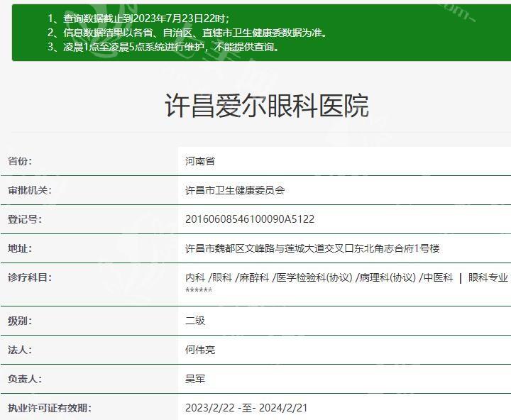This screenshot has height=420, width=511.
Task: Click the 审批机关 label
Action: [30, 190]
